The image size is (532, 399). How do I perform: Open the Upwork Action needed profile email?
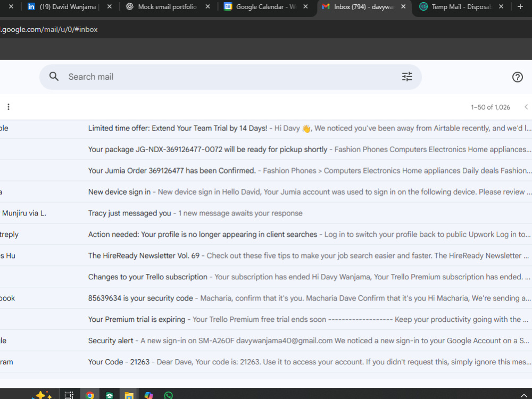[266, 235]
